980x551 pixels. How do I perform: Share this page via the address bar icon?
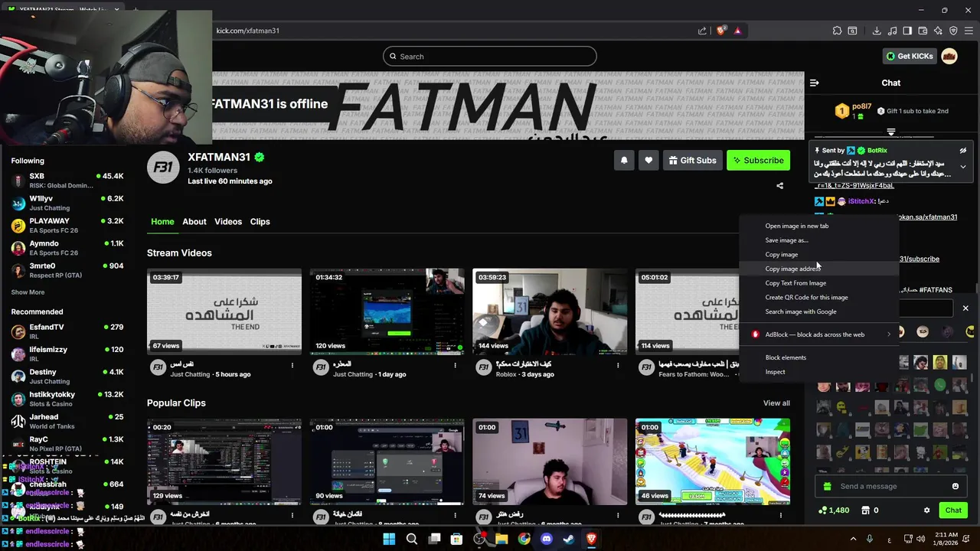coord(702,31)
